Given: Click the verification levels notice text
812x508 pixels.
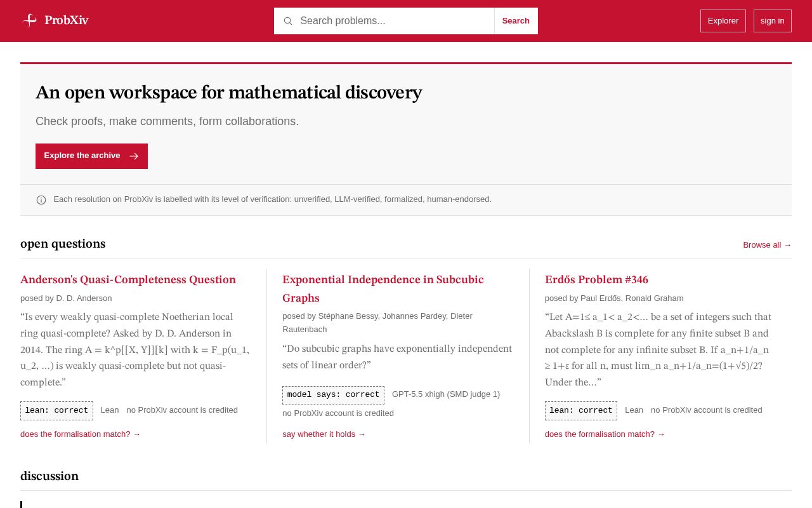Looking at the screenshot, I should pos(273,199).
